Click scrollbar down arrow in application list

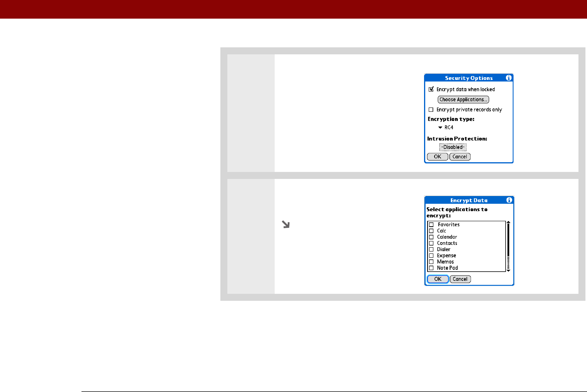click(508, 271)
